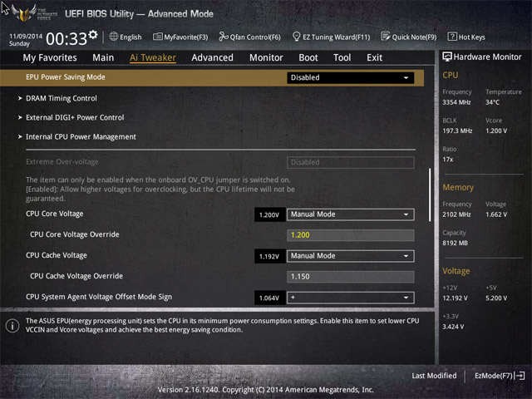Viewport: 532px width, 399px height.
Task: Open Quick Note notepad icon
Action: click(x=386, y=37)
